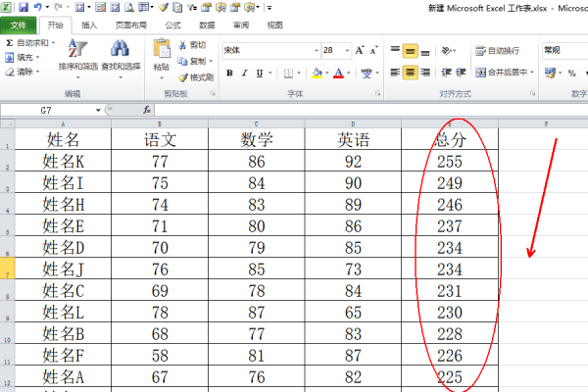This screenshot has height=392, width=588.
Task: Open the File (文件) tab
Action: (x=19, y=25)
